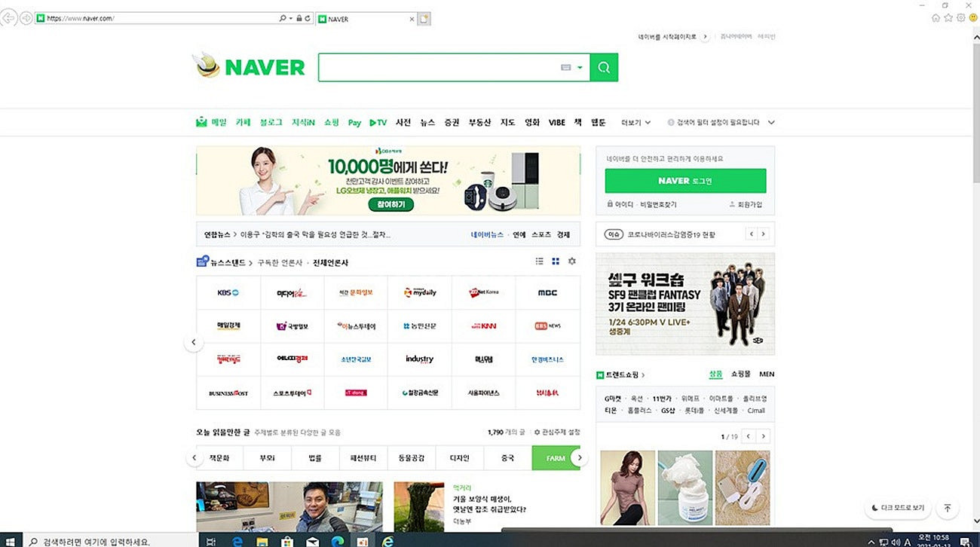This screenshot has height=547, width=980.
Task: Open KBS press tile in newsstand
Action: click(x=228, y=292)
